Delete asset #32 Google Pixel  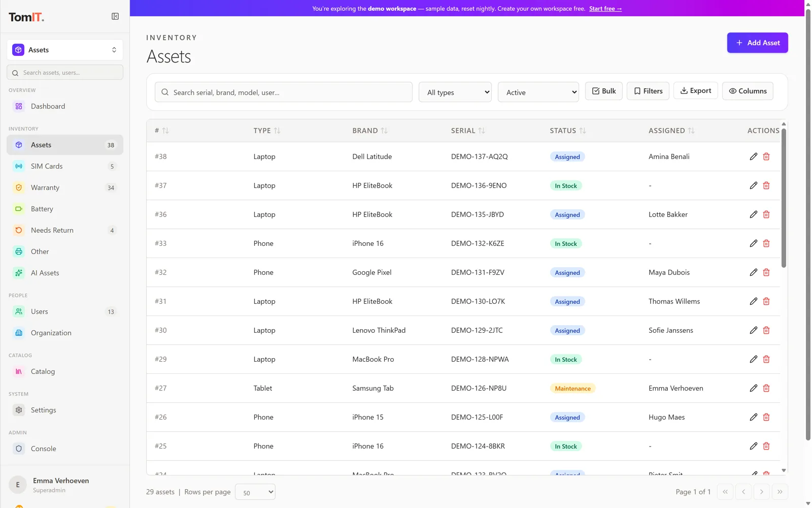(x=766, y=272)
